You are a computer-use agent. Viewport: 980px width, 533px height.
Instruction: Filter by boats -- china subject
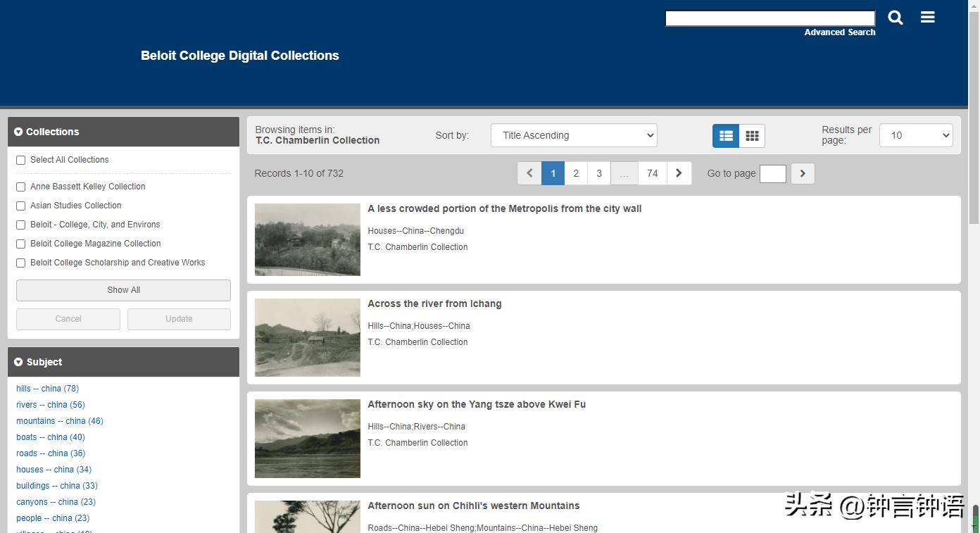click(51, 437)
